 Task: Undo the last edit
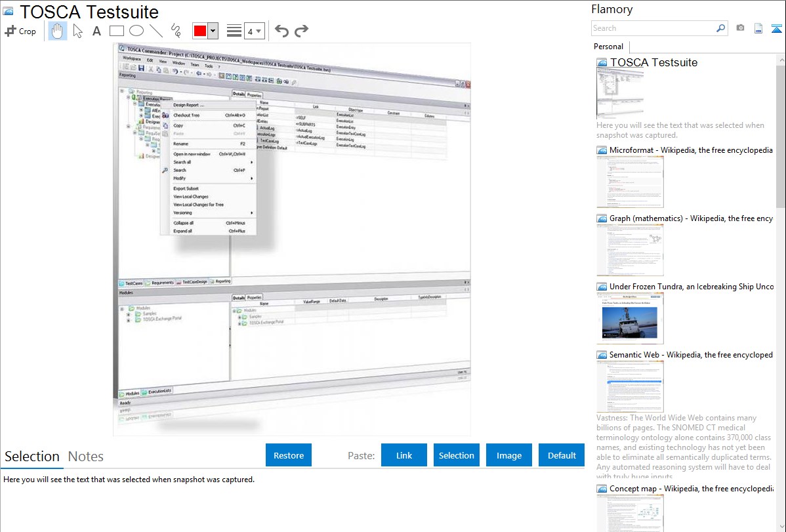[281, 31]
